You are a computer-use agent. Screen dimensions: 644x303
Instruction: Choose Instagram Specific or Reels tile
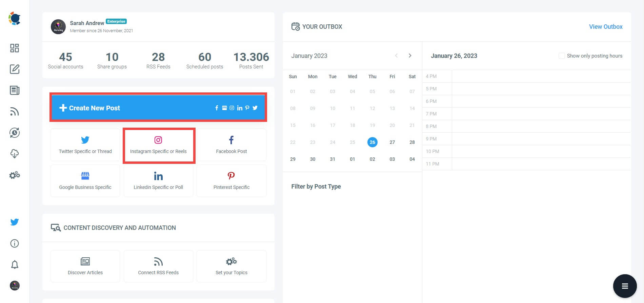(158, 145)
